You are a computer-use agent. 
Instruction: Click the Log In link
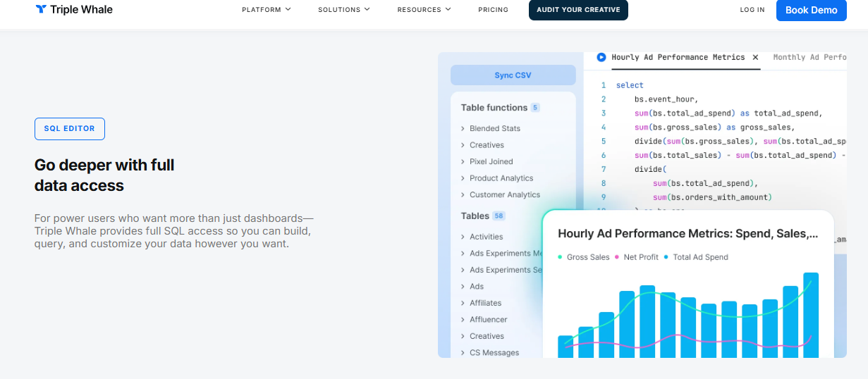(752, 10)
